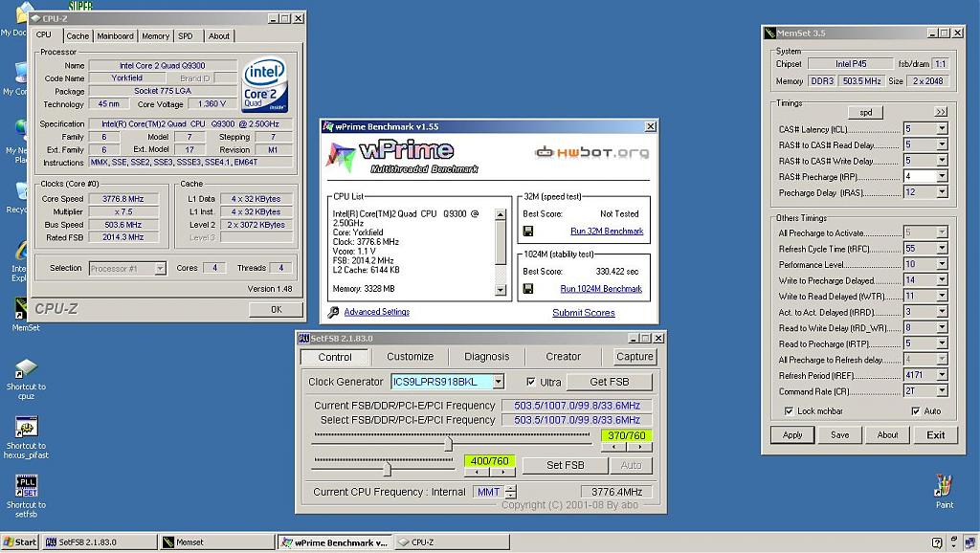Click the upper FSB slider handle in SetFSB
Screen dimensions: 980x553
tap(448, 443)
